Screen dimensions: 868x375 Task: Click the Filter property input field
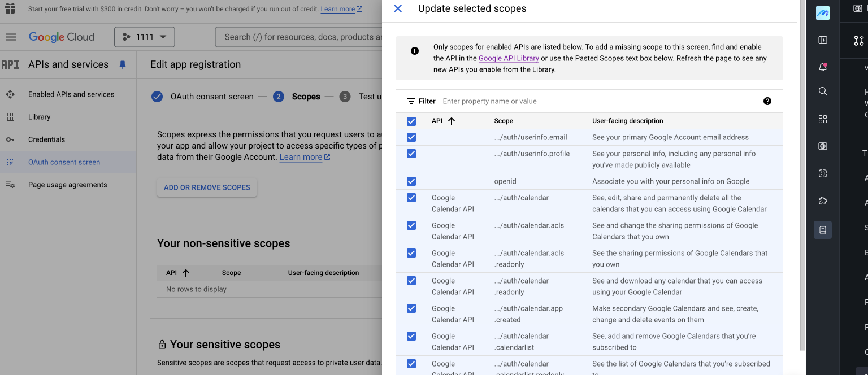[x=599, y=101]
